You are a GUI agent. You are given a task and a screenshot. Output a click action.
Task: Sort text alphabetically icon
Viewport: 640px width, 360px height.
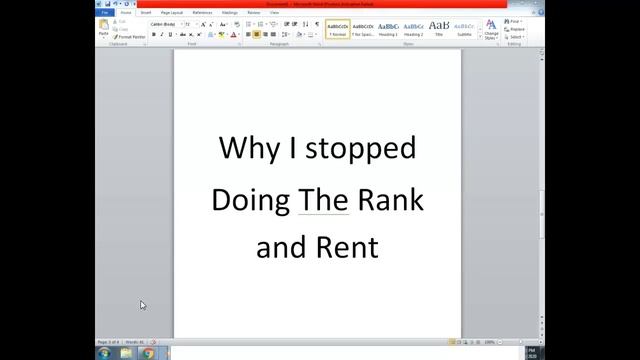click(306, 24)
